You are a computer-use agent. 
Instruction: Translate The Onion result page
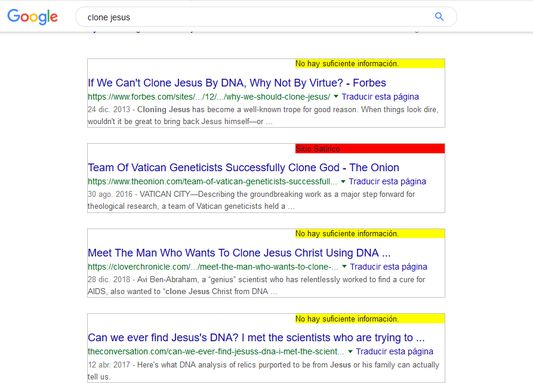[388, 181]
